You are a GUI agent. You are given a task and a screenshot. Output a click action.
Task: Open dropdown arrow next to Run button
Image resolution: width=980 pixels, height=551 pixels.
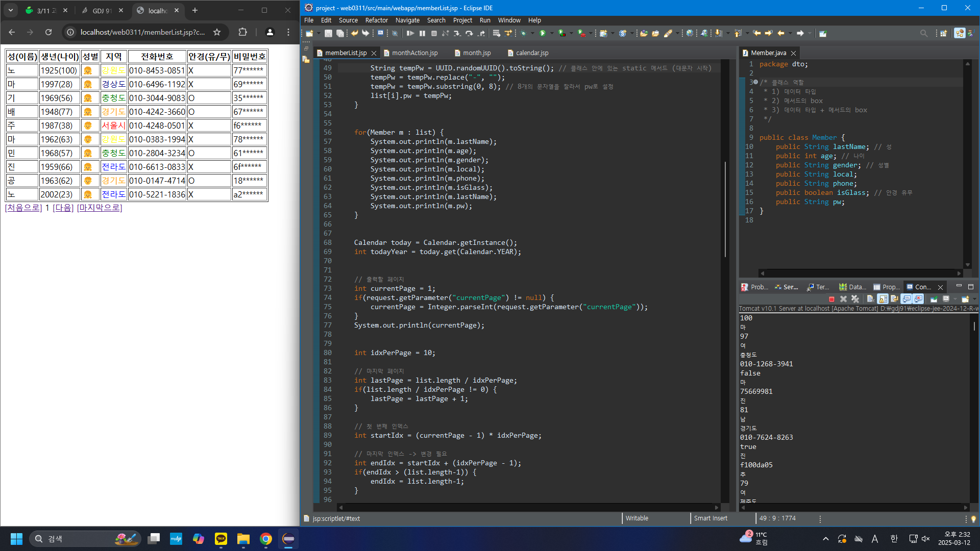pyautogui.click(x=552, y=33)
